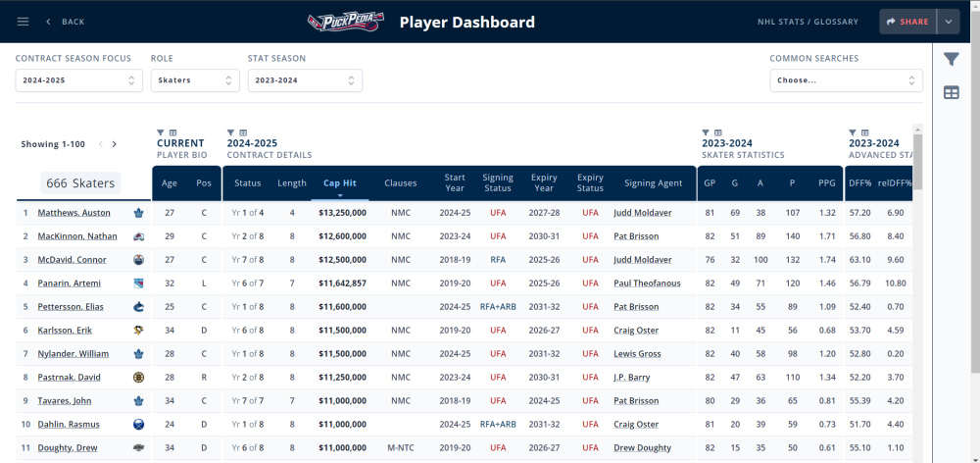Sort by PPG column header
The height and width of the screenshot is (463, 980).
826,183
